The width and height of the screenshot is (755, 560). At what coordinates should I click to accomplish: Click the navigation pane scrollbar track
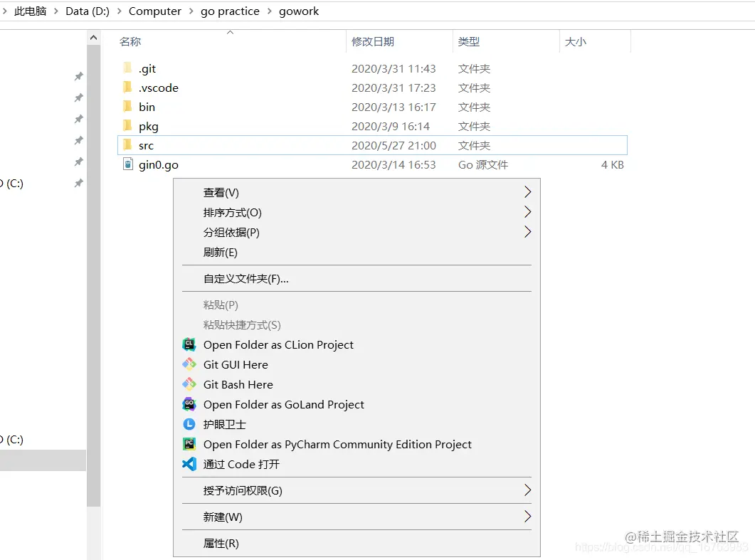[93, 532]
